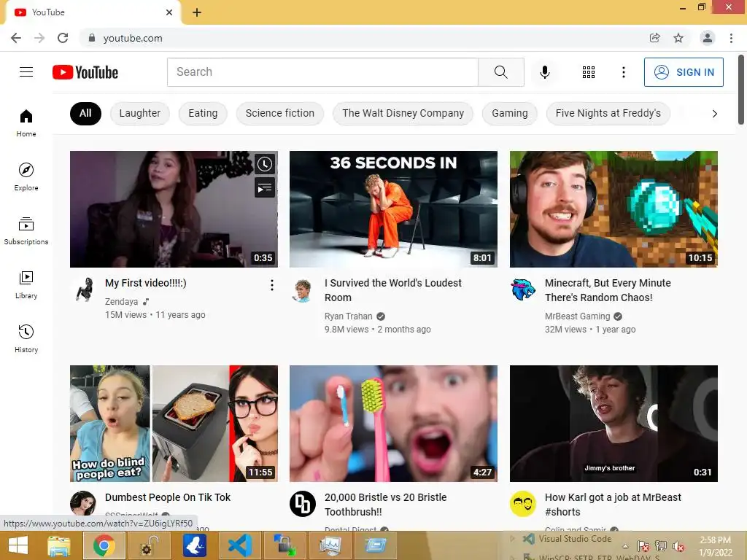Open Visual Studio Code from taskbar

pyautogui.click(x=239, y=545)
